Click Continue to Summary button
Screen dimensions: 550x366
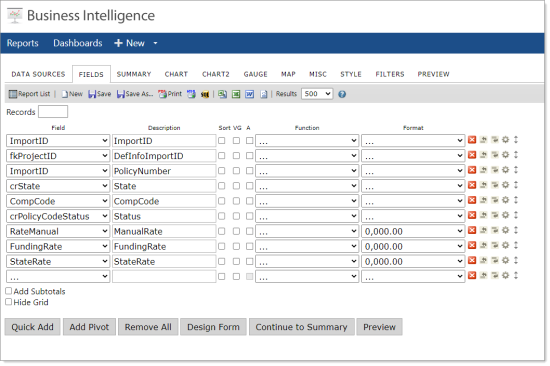[301, 327]
